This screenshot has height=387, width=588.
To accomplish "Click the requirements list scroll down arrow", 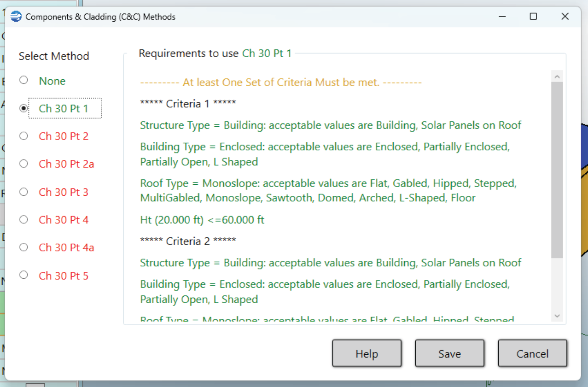I will [x=557, y=316].
